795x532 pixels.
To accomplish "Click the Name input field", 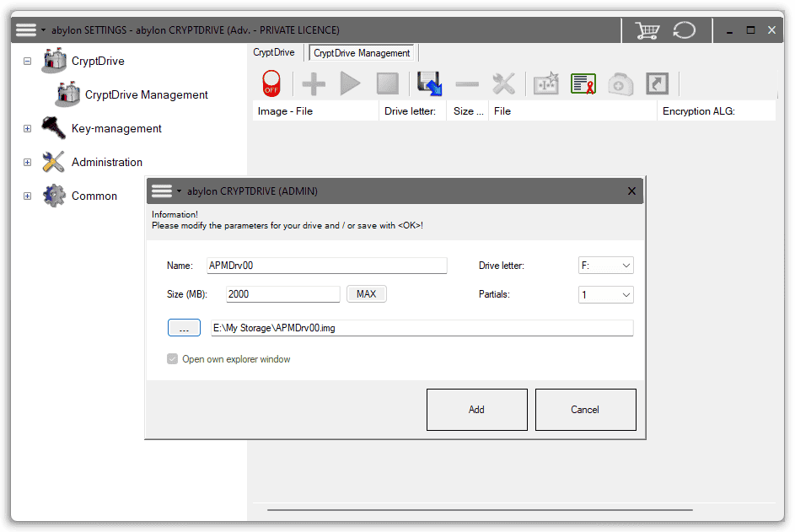I will [326, 266].
